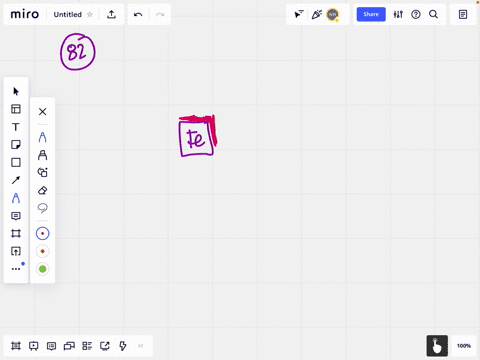Click the upload tool icon
This screenshot has width=480, height=360.
pos(16,251)
